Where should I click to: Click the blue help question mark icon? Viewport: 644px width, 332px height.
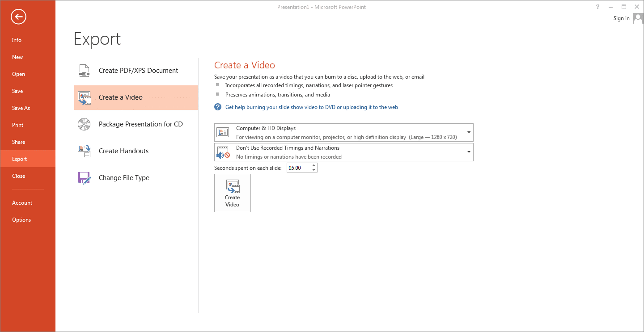click(x=218, y=107)
